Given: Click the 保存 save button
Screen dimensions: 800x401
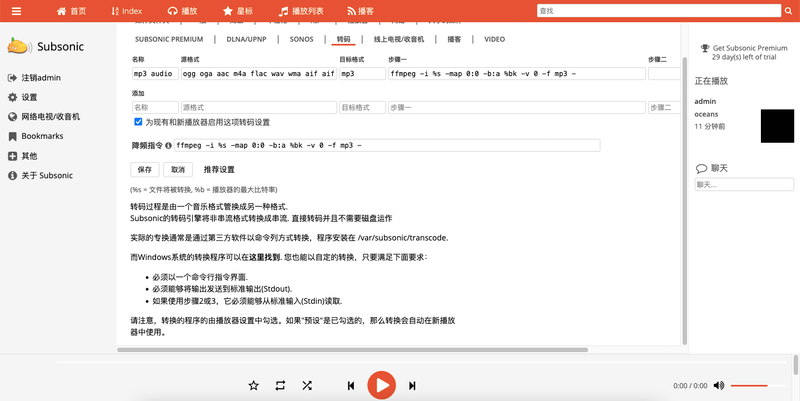Looking at the screenshot, I should pos(145,169).
